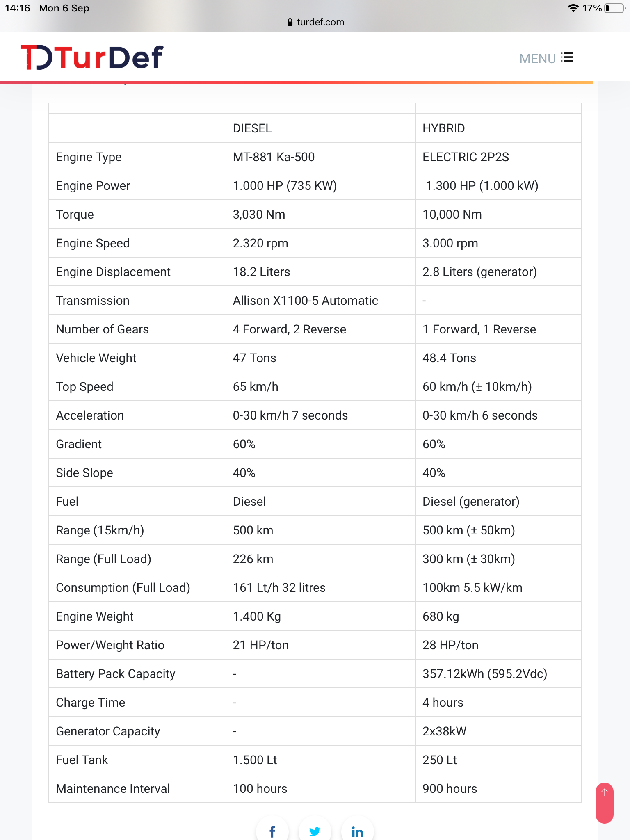Image resolution: width=630 pixels, height=840 pixels.
Task: Click the ELECTRIC 2P2S cell
Action: pos(466,157)
